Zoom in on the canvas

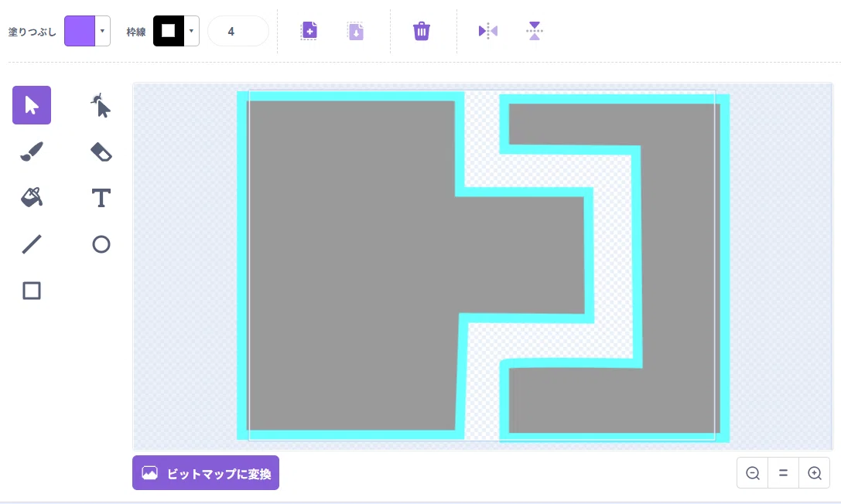click(x=815, y=473)
